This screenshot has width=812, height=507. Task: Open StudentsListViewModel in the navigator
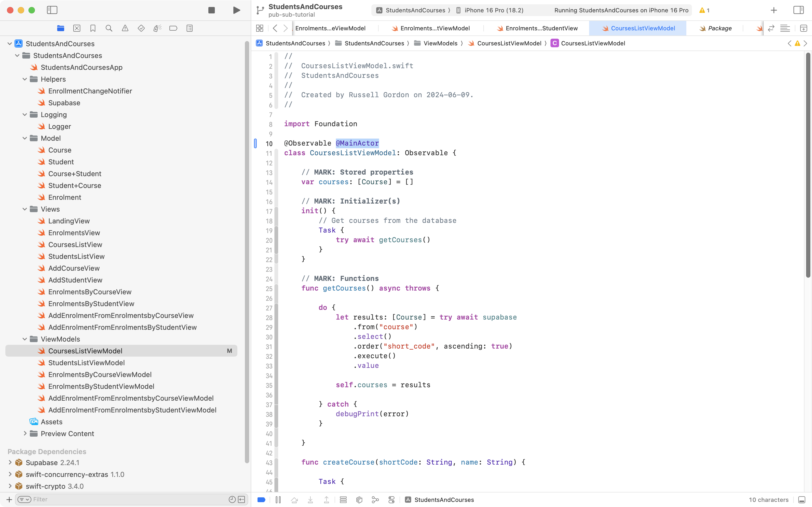click(86, 363)
